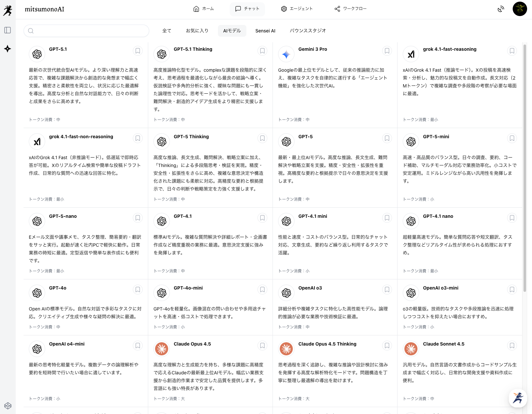Toggle the sidebar panel icon
Screen dimensions: 532x414
coord(8,30)
